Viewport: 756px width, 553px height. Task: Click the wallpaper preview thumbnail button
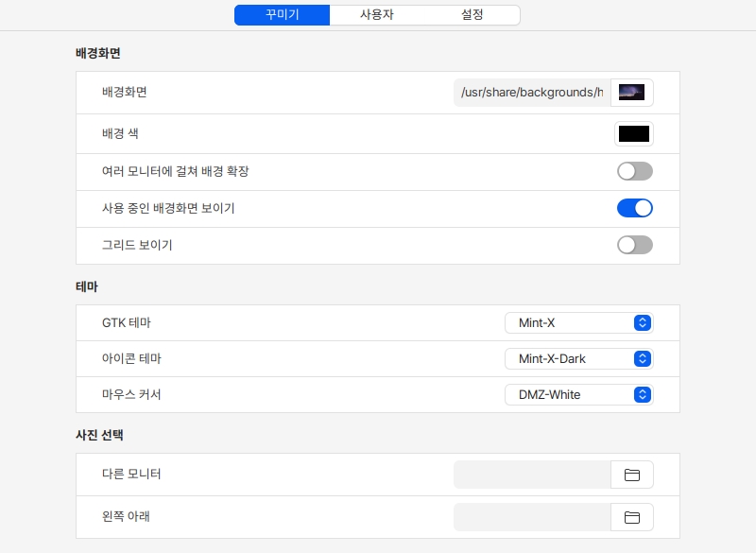(x=632, y=93)
